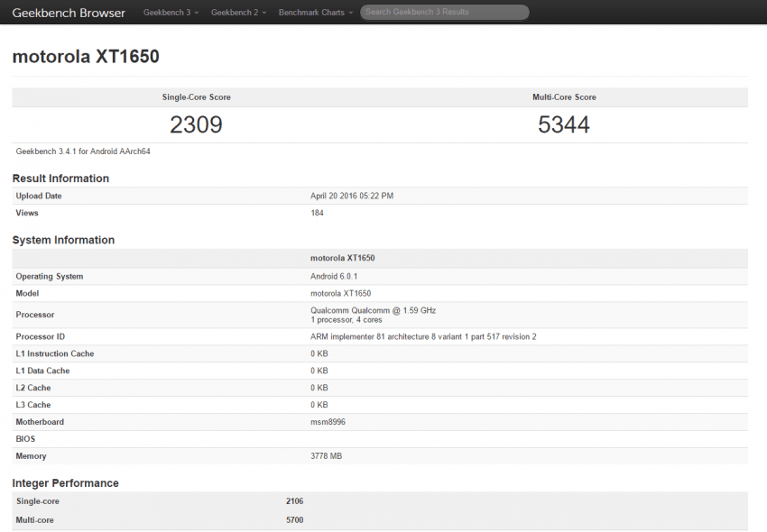Select the motorola XT1650 model value
The height and width of the screenshot is (532, 767).
[x=340, y=294]
